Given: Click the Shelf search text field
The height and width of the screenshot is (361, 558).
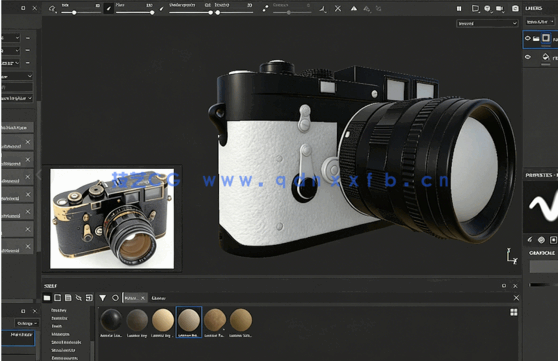Looking at the screenshot, I should [x=331, y=298].
